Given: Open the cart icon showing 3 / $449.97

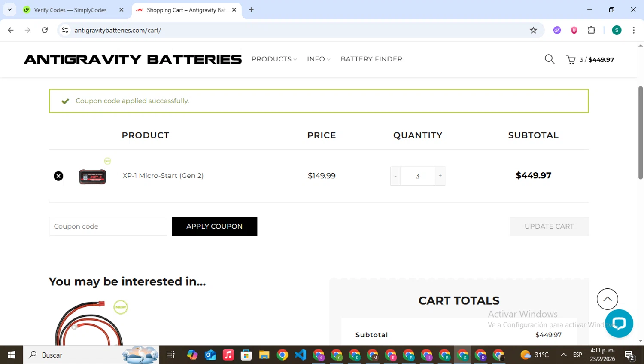Looking at the screenshot, I should coord(590,60).
